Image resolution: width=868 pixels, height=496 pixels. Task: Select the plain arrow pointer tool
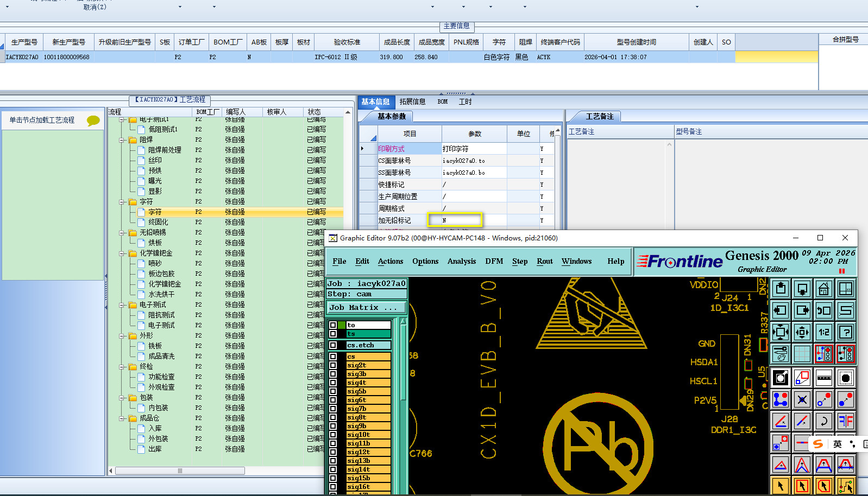[x=781, y=486]
